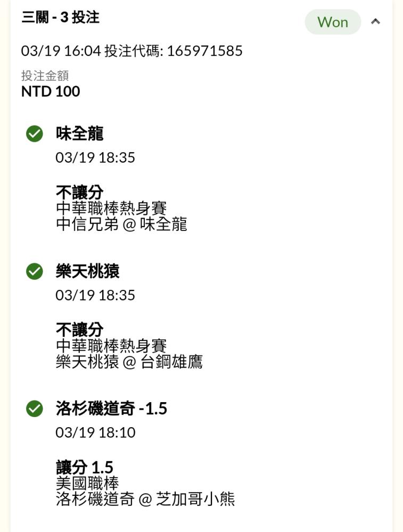Click the 投注金額 label
The width and height of the screenshot is (403, 532).
pyautogui.click(x=45, y=76)
